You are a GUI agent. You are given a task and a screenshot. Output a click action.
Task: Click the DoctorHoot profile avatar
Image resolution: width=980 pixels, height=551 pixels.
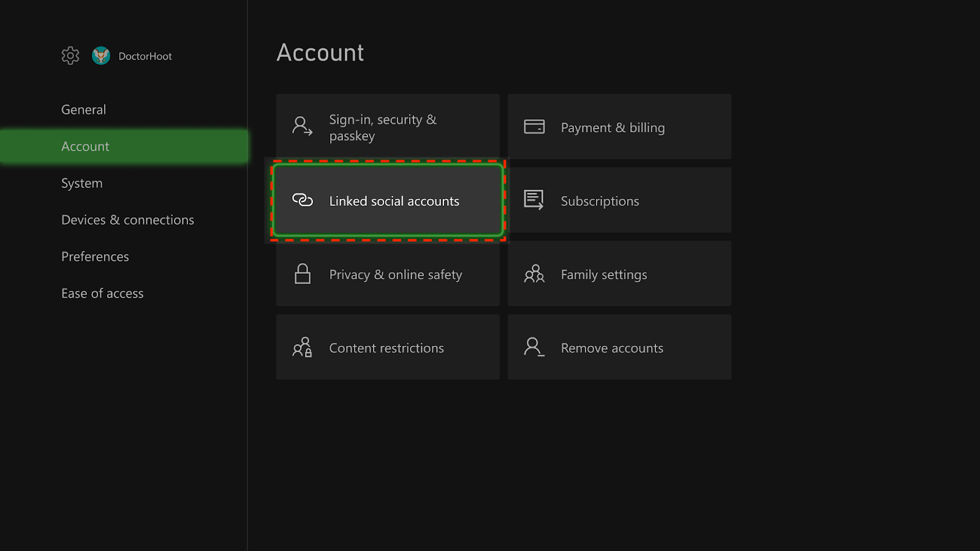click(101, 55)
